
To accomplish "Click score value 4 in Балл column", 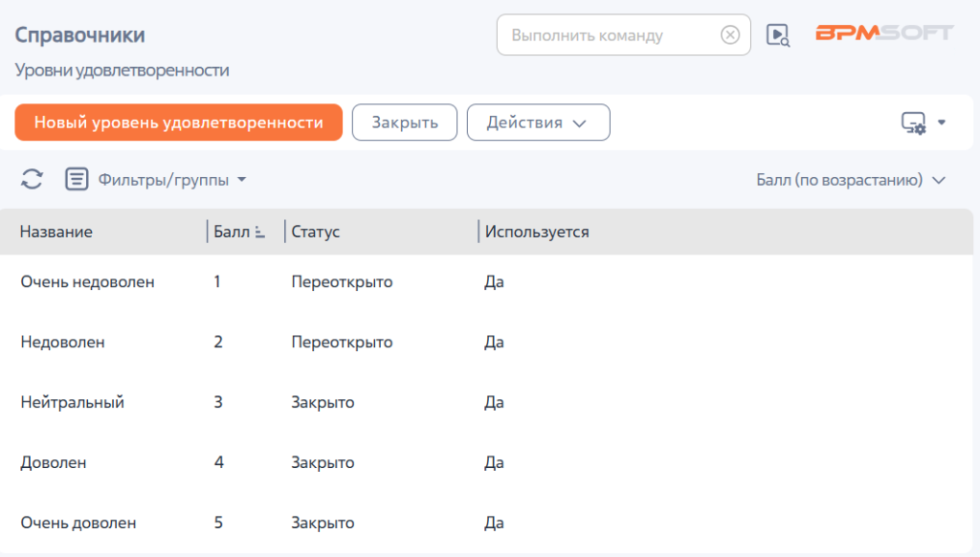I will pos(219,462).
